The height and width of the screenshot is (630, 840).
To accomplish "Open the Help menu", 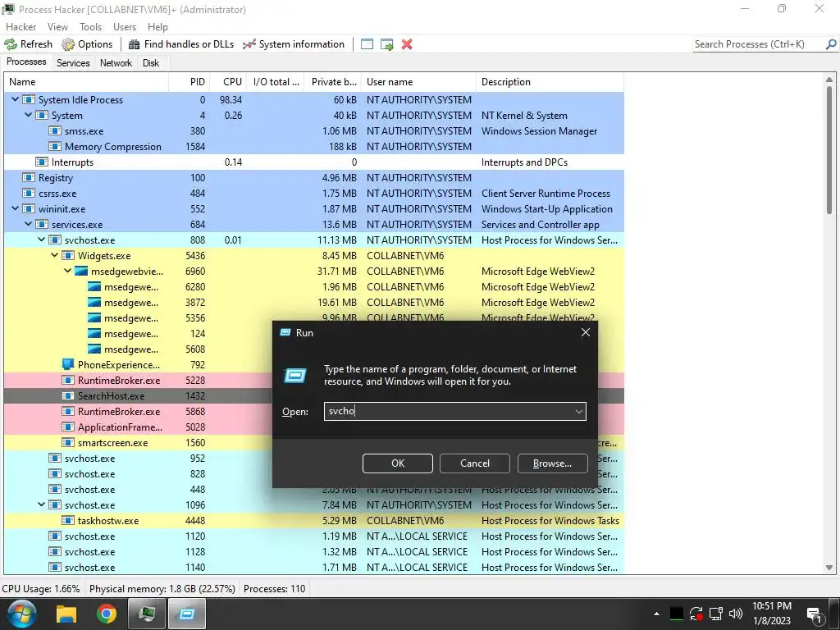I will (x=157, y=27).
